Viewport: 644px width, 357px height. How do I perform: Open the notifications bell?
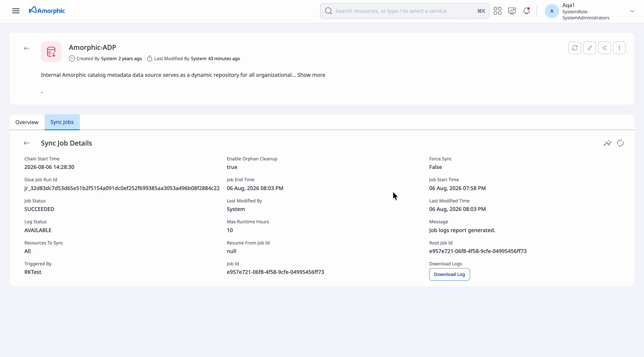pyautogui.click(x=527, y=11)
